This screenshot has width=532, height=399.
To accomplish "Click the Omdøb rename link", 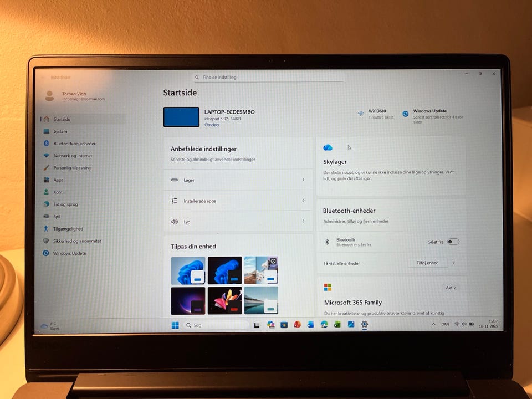I will pyautogui.click(x=211, y=125).
